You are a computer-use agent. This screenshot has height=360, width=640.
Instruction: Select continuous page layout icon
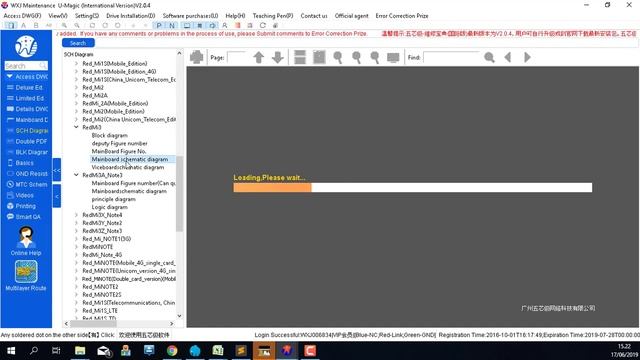coord(300,57)
